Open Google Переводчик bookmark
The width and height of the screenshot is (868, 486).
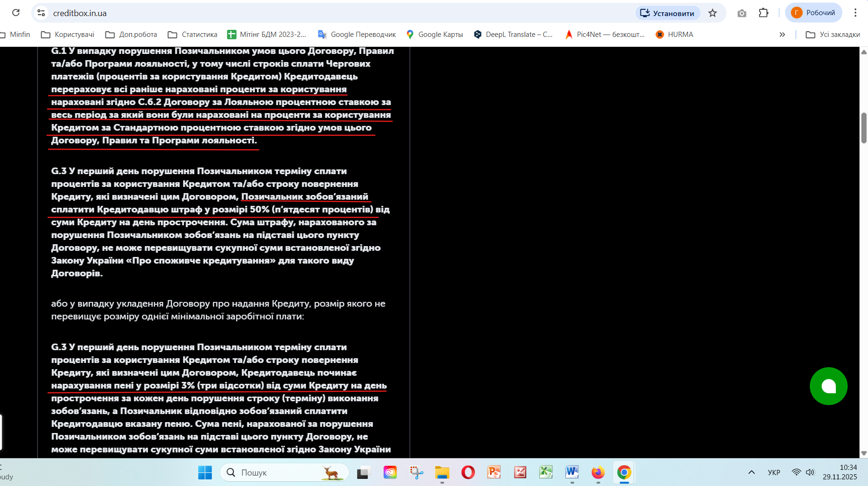(x=357, y=35)
